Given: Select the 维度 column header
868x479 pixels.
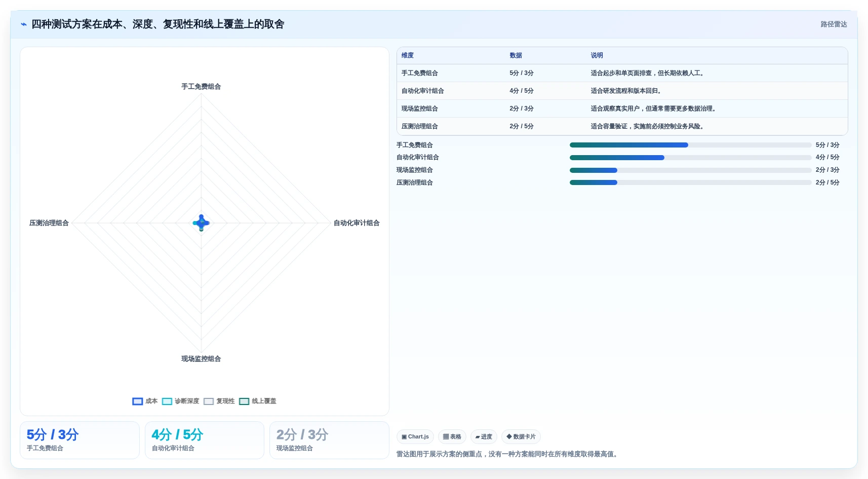Looking at the screenshot, I should [x=408, y=56].
